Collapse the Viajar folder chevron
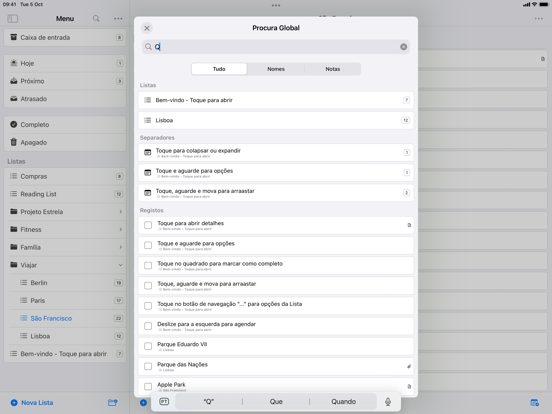552x414 pixels. pyautogui.click(x=120, y=265)
